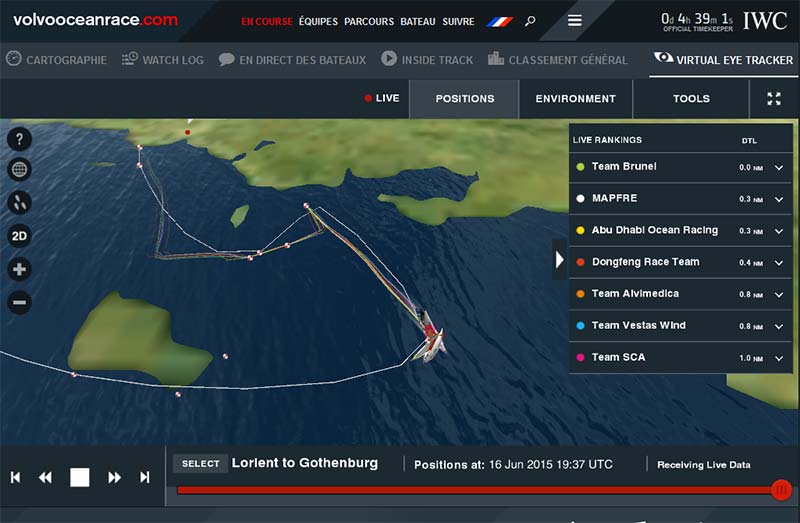Open the INSIDE TRACK section
This screenshot has height=523, width=800.
coord(427,60)
